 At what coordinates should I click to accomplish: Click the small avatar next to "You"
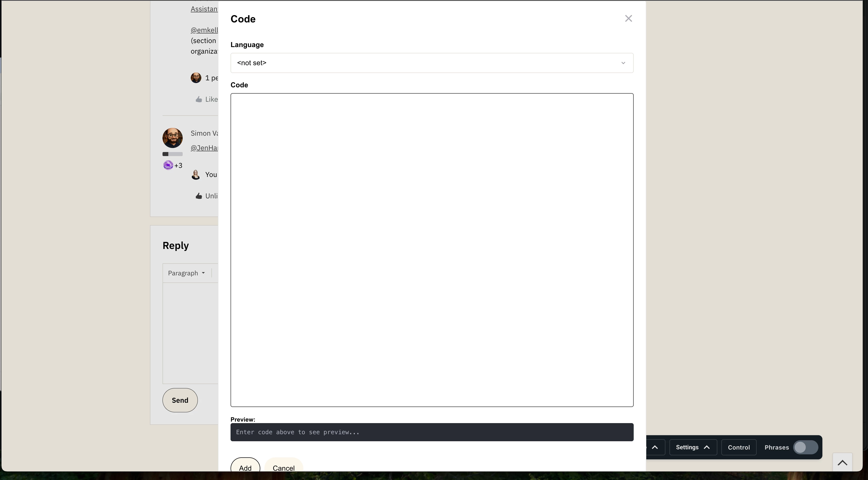pyautogui.click(x=196, y=175)
